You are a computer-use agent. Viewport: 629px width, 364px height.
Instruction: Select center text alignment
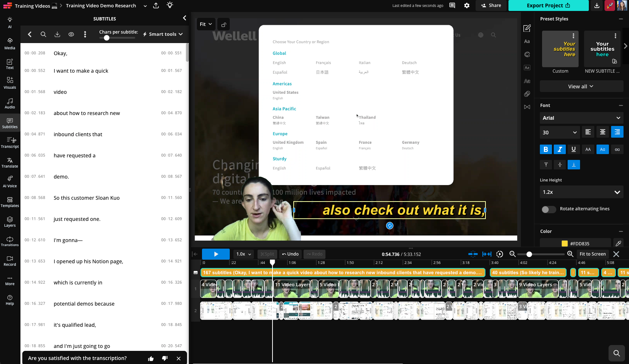603,132
